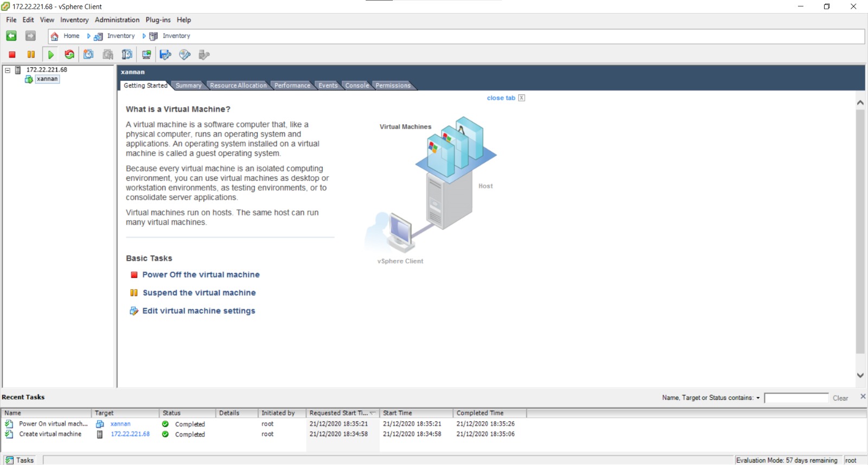Click the floppy drive connect icon
The width and height of the screenshot is (868, 465).
165,54
